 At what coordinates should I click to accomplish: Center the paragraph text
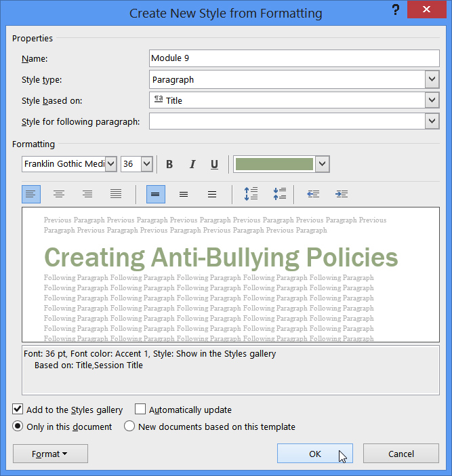click(59, 194)
